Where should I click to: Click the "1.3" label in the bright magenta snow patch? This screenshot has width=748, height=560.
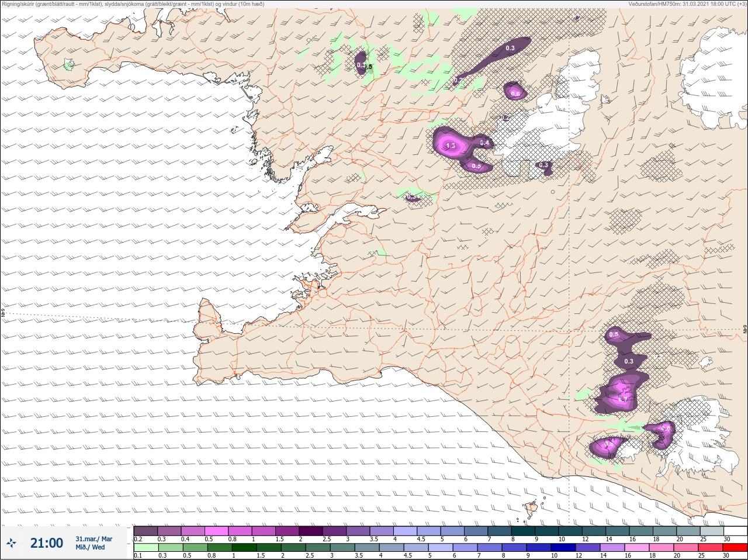pyautogui.click(x=450, y=146)
